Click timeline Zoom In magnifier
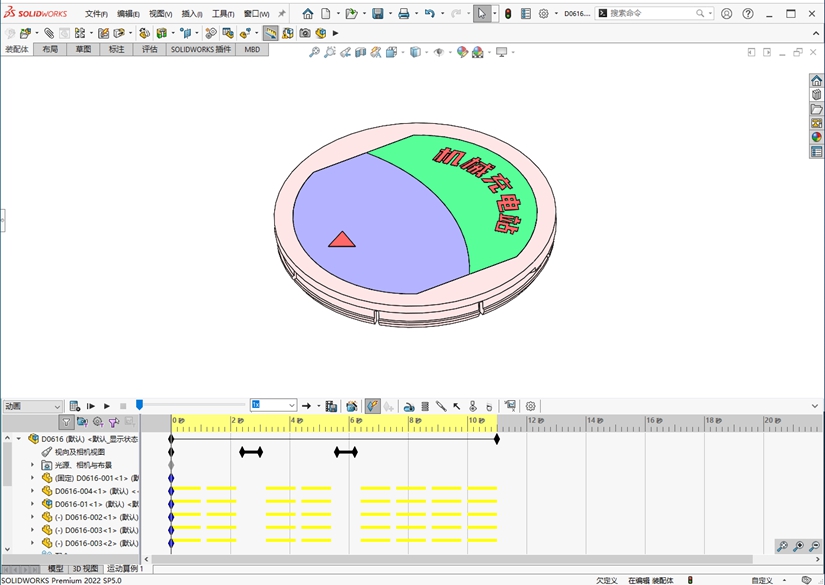The height and width of the screenshot is (585, 825). [799, 546]
